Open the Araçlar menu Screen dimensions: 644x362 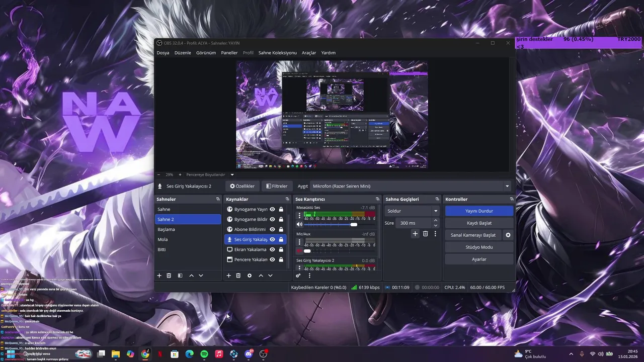[309, 53]
